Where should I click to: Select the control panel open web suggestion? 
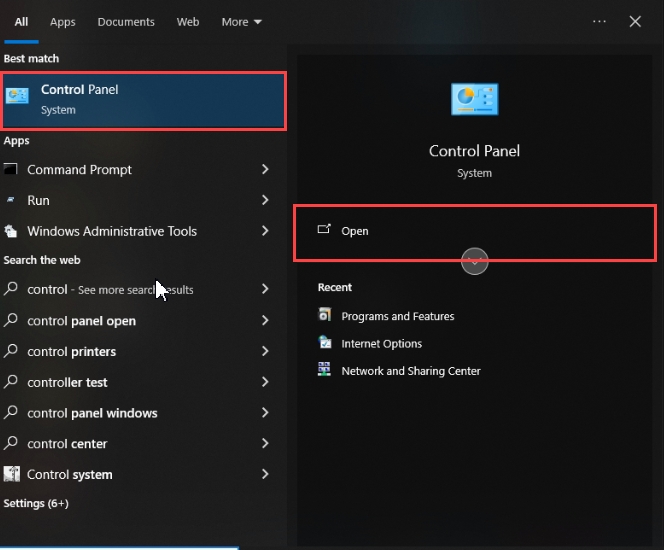pyautogui.click(x=82, y=321)
